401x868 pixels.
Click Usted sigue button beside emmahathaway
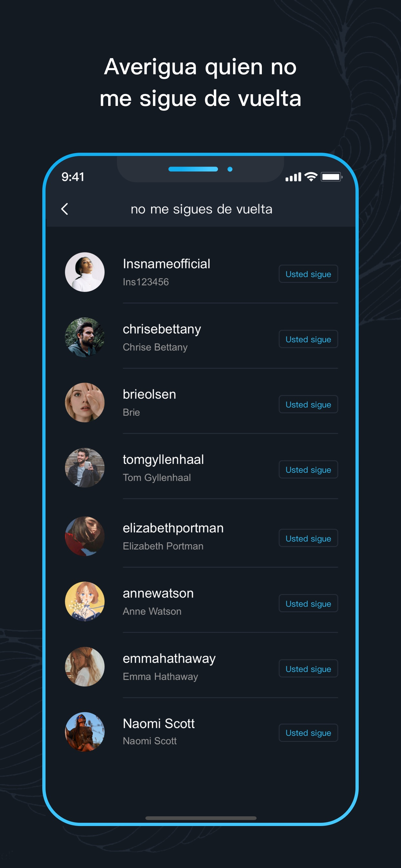308,669
